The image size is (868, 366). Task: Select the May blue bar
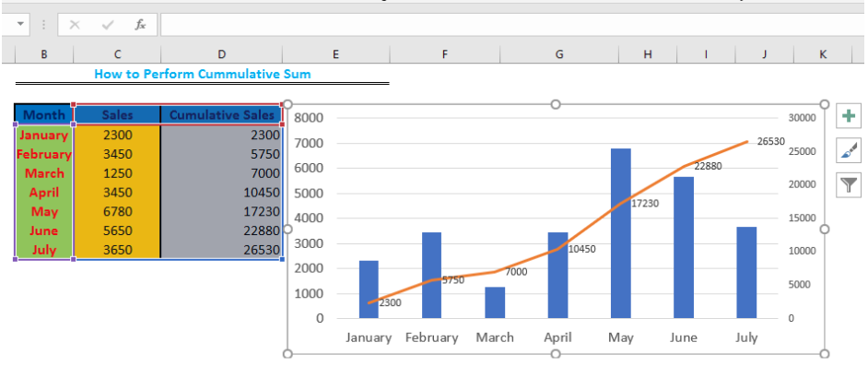(x=620, y=233)
